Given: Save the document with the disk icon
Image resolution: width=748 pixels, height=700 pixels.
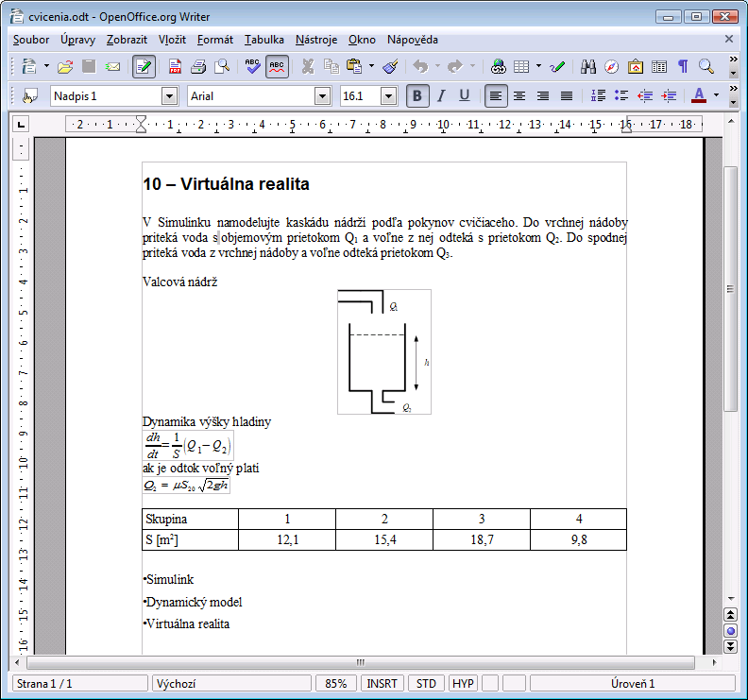Looking at the screenshot, I should coord(89,66).
